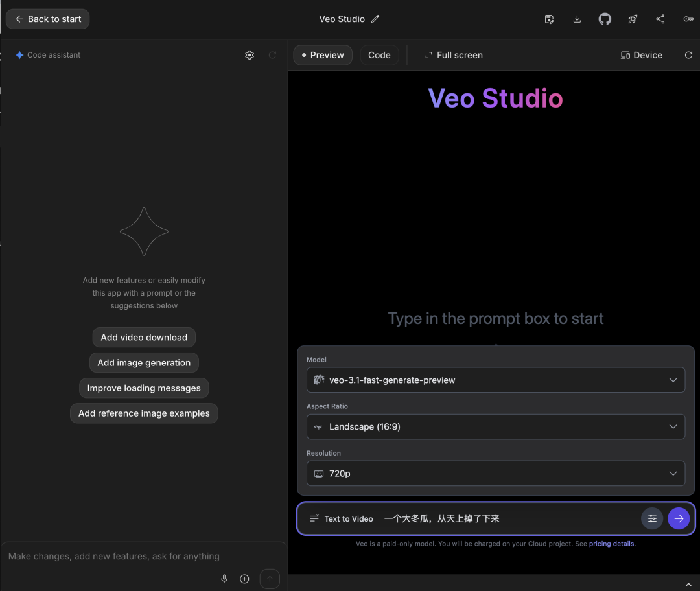Click the share icon in the top bar

coord(660,19)
